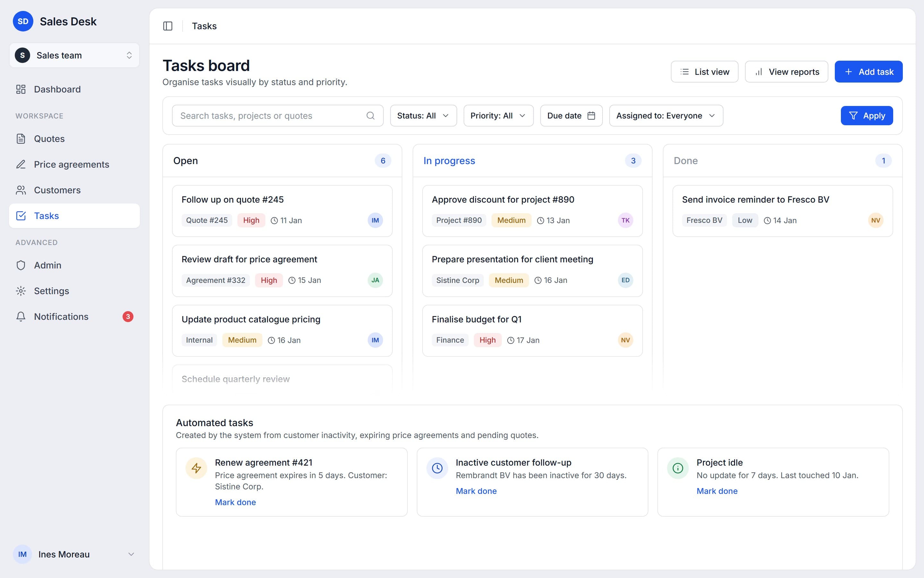Screen dimensions: 924x578
Task: Click the Finance tag
Action: click(x=450, y=340)
